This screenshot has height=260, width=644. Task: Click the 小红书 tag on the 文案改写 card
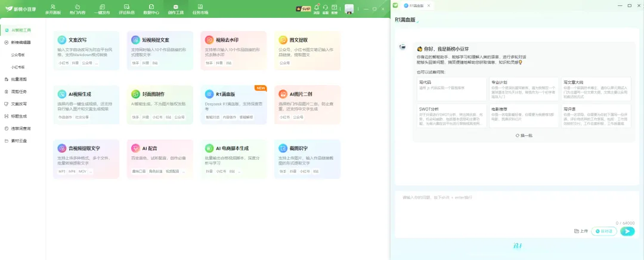pos(63,63)
